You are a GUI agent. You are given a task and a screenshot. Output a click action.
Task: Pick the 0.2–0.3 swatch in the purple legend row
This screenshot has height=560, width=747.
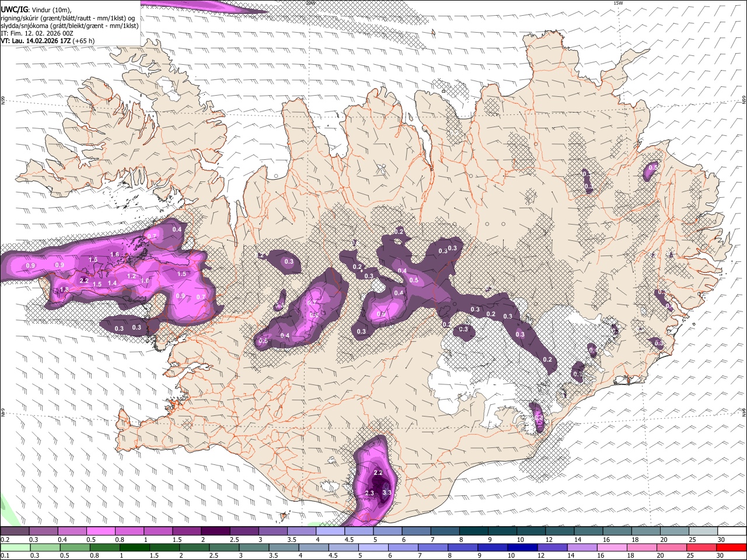point(15,531)
